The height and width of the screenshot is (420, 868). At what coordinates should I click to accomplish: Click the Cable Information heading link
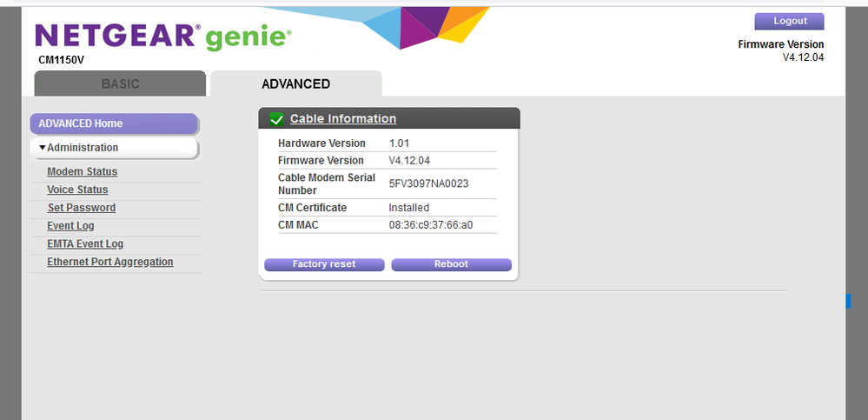pyautogui.click(x=343, y=118)
